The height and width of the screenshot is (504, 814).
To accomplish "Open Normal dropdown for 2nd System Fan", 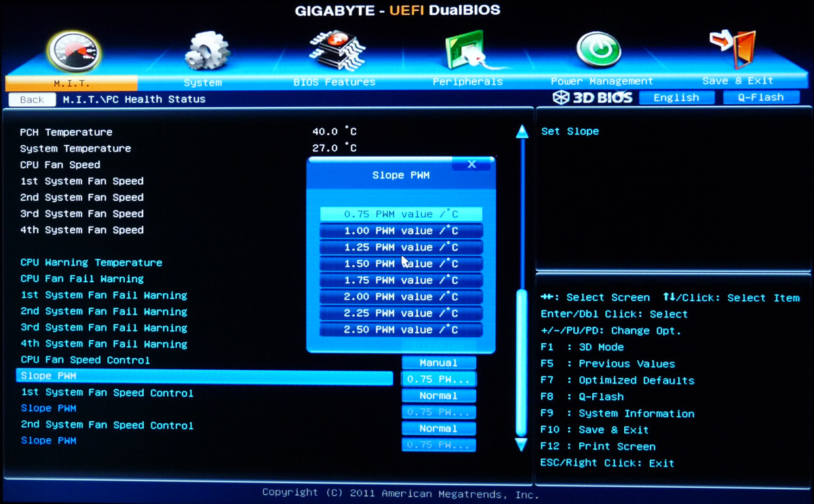I will 438,429.
